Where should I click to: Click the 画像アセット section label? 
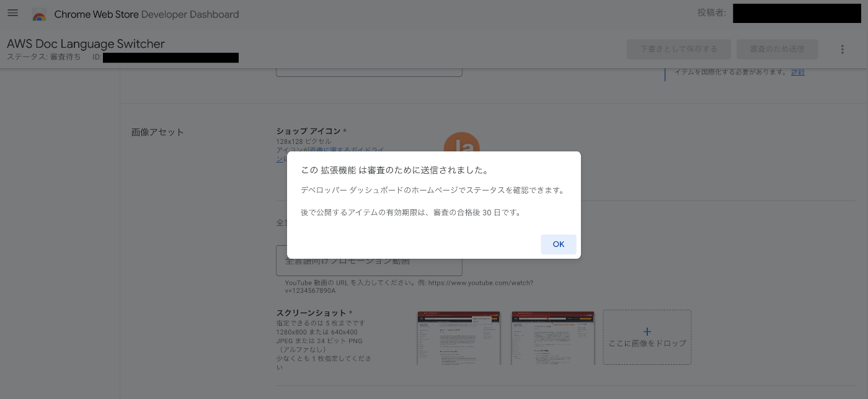(157, 132)
